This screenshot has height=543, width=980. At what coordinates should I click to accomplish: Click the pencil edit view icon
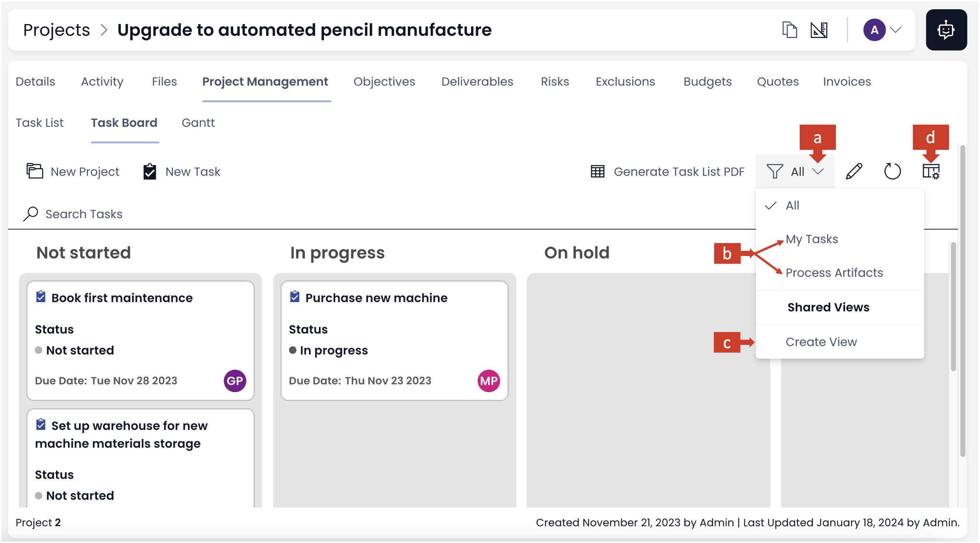coord(854,171)
